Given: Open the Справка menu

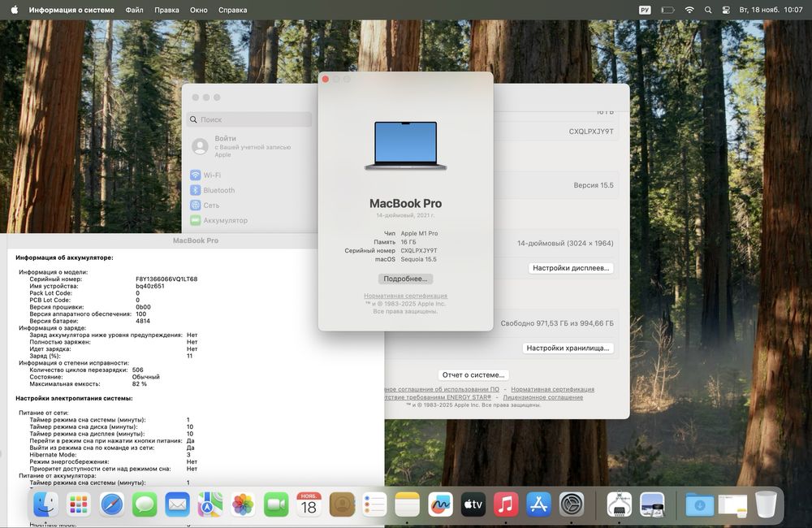Looking at the screenshot, I should coord(232,10).
